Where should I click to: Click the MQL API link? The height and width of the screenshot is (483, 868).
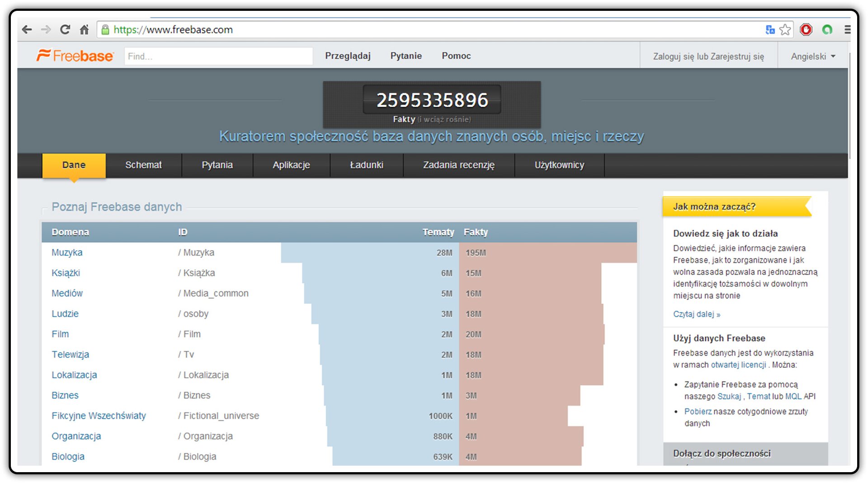point(793,396)
